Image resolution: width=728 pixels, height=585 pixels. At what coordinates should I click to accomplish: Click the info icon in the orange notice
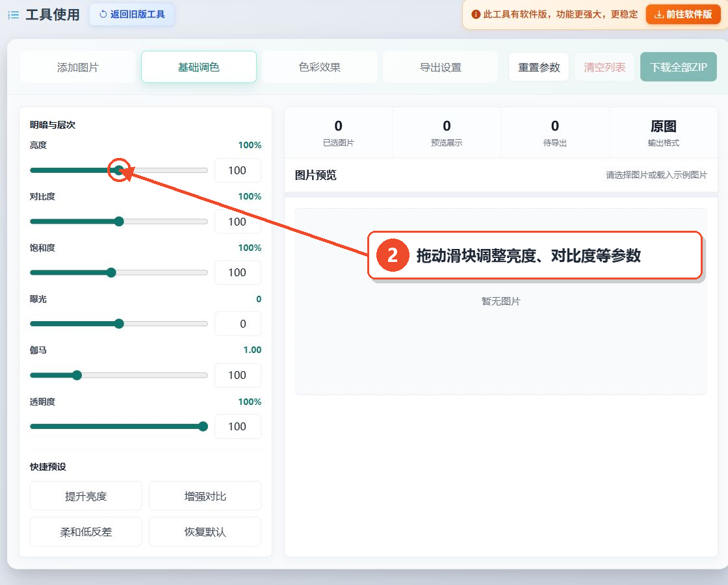[475, 15]
